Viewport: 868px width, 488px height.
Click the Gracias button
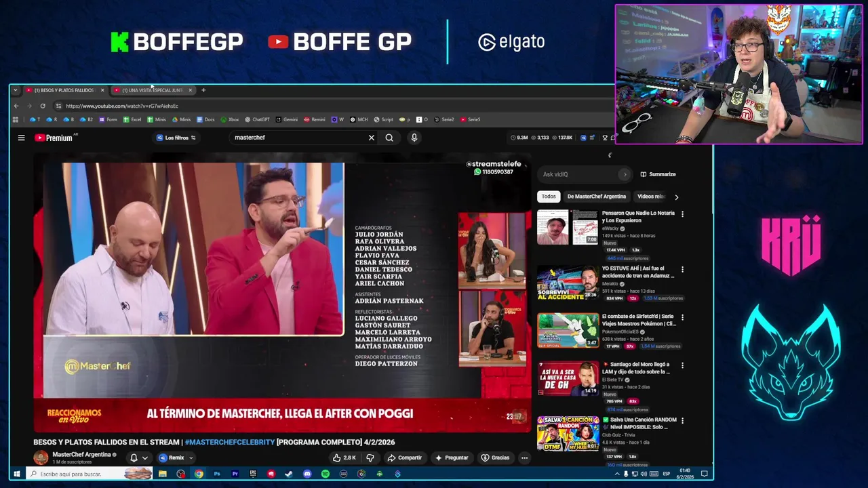[495, 457]
